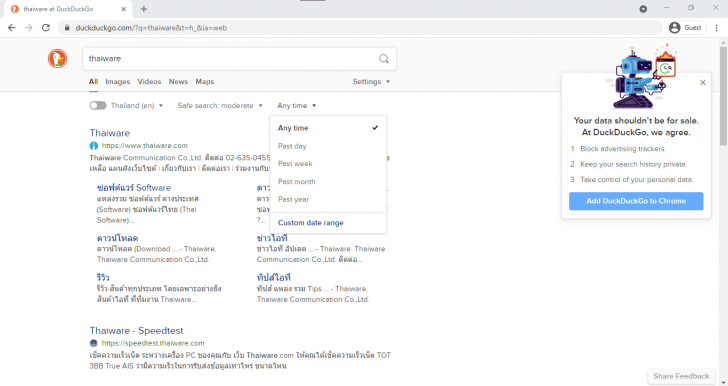Click the robot mascot illustration
This screenshot has width=728, height=386.
click(x=641, y=77)
